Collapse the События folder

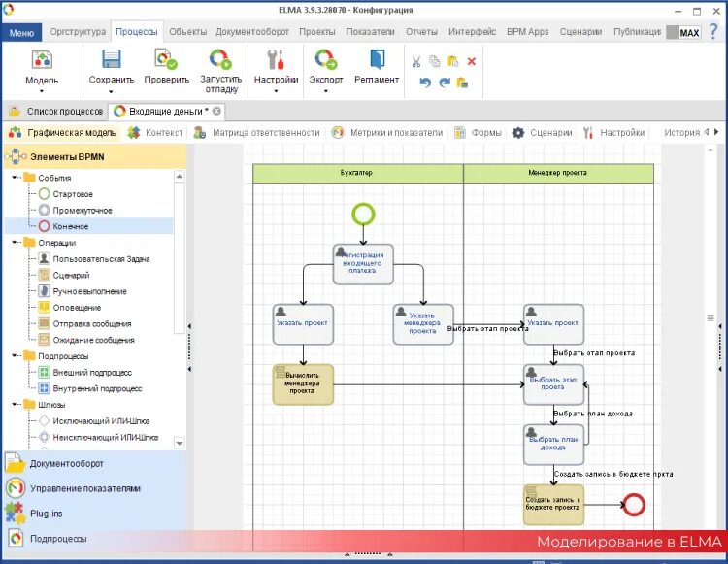coord(15,178)
